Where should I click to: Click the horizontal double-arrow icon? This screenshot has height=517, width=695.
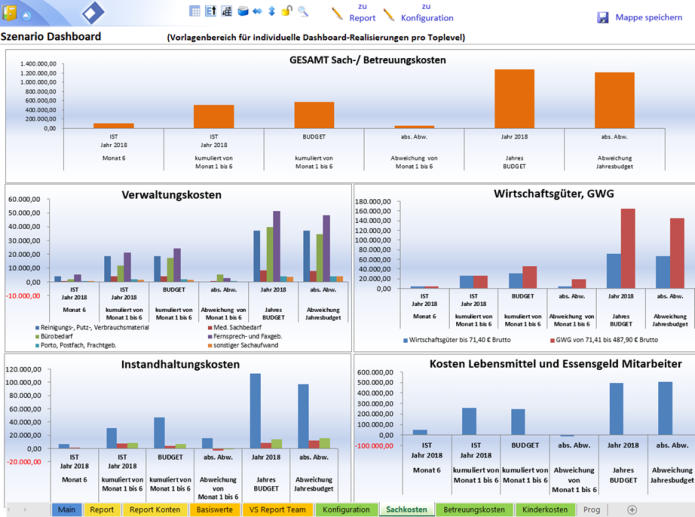pyautogui.click(x=258, y=11)
